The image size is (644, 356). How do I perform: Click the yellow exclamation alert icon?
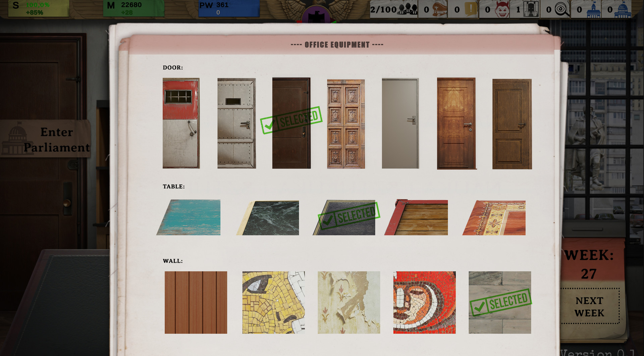tap(471, 9)
